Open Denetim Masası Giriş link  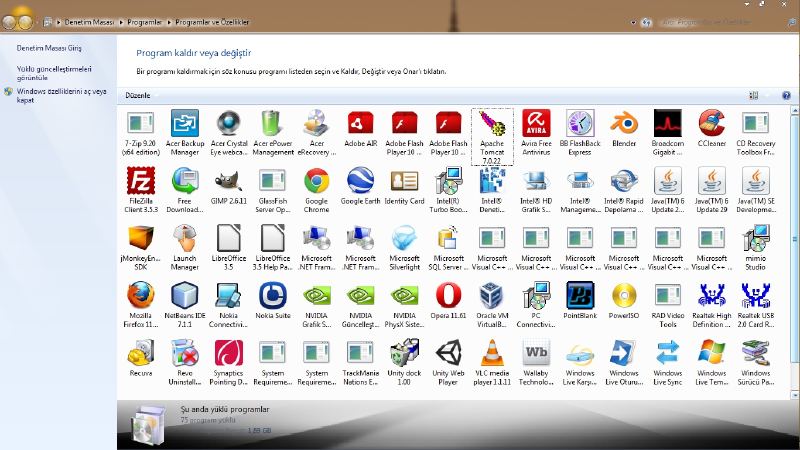[x=49, y=48]
